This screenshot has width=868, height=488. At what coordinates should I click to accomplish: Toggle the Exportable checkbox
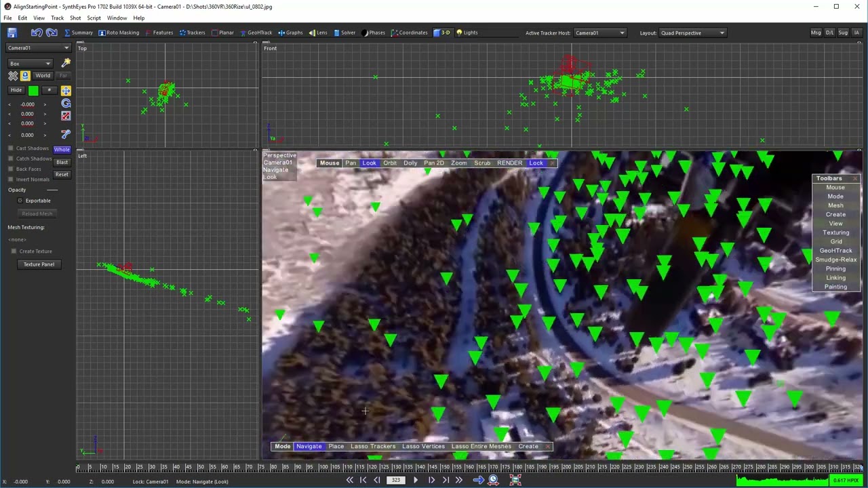(20, 201)
